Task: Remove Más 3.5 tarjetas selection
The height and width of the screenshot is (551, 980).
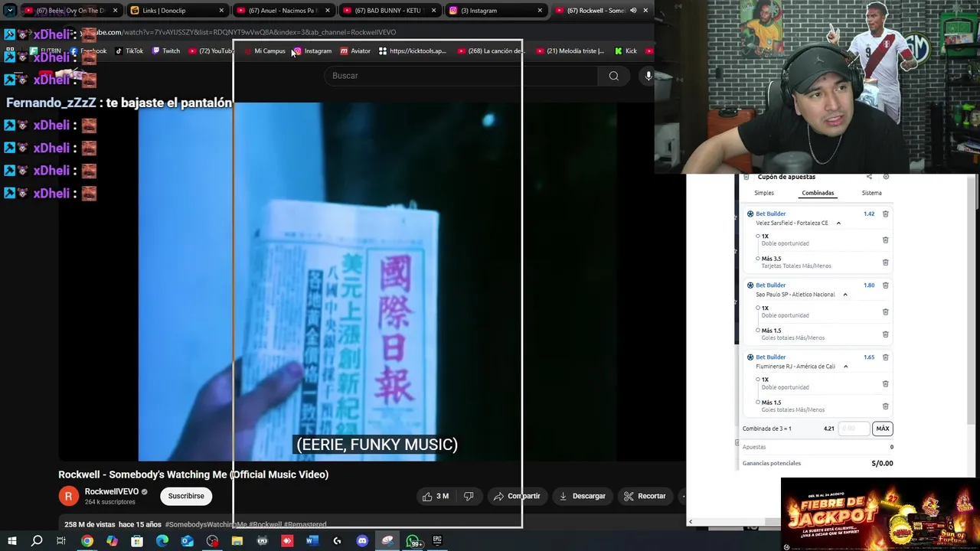Action: [885, 262]
